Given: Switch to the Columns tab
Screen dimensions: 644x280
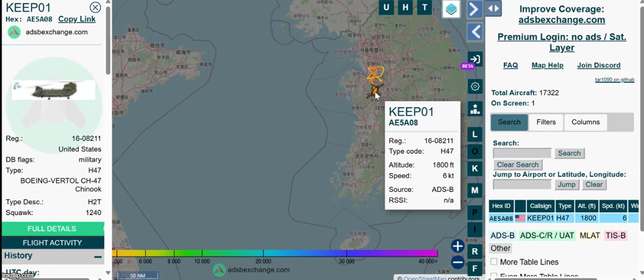Looking at the screenshot, I should 586,122.
